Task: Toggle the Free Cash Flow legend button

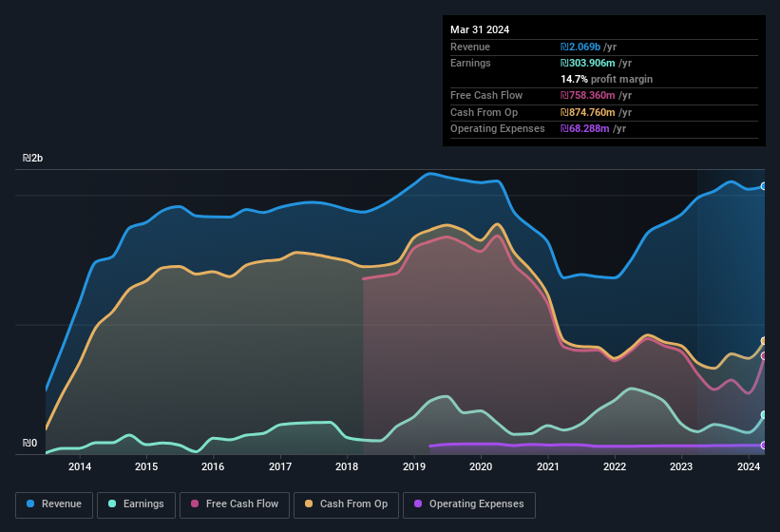Action: 235,505
